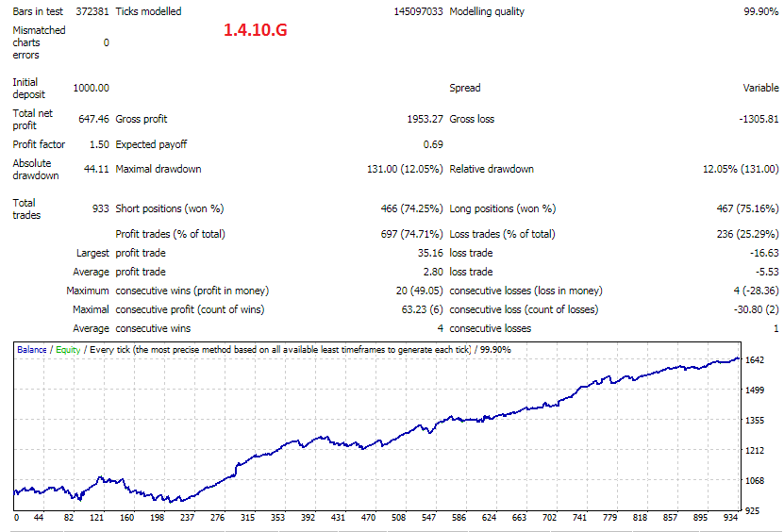This screenshot has width=784, height=532.
Task: Select the Profit factor value 1.50
Action: click(99, 144)
